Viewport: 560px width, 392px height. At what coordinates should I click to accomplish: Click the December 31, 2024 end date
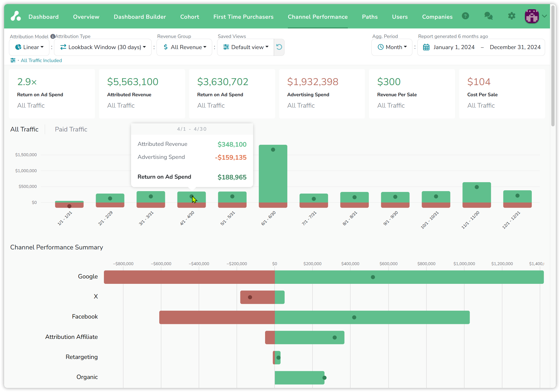pos(515,47)
